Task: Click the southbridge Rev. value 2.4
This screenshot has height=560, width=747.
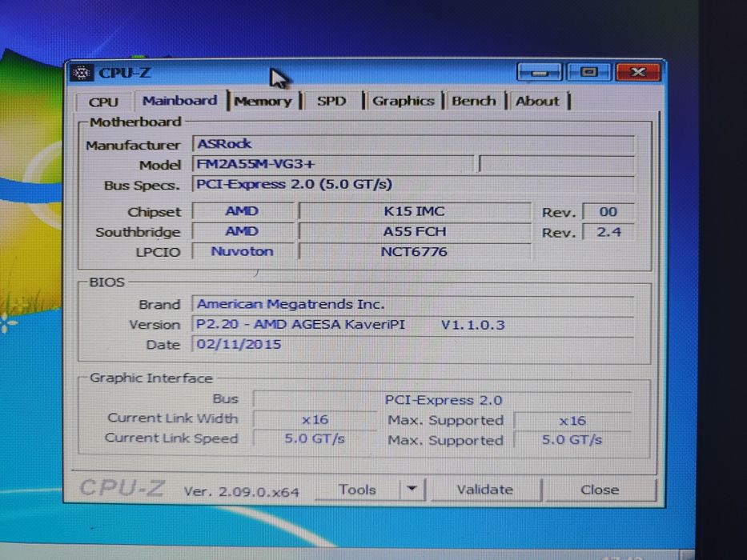Action: click(608, 232)
